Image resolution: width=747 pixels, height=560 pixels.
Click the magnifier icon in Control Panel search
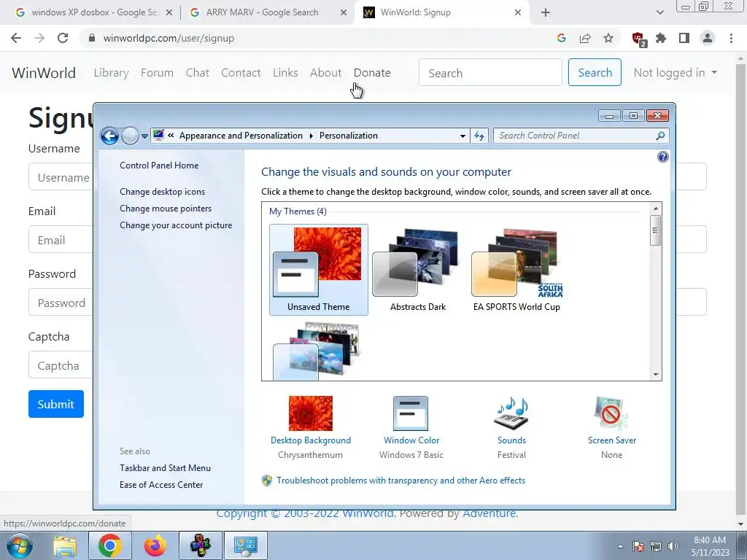[x=660, y=136]
